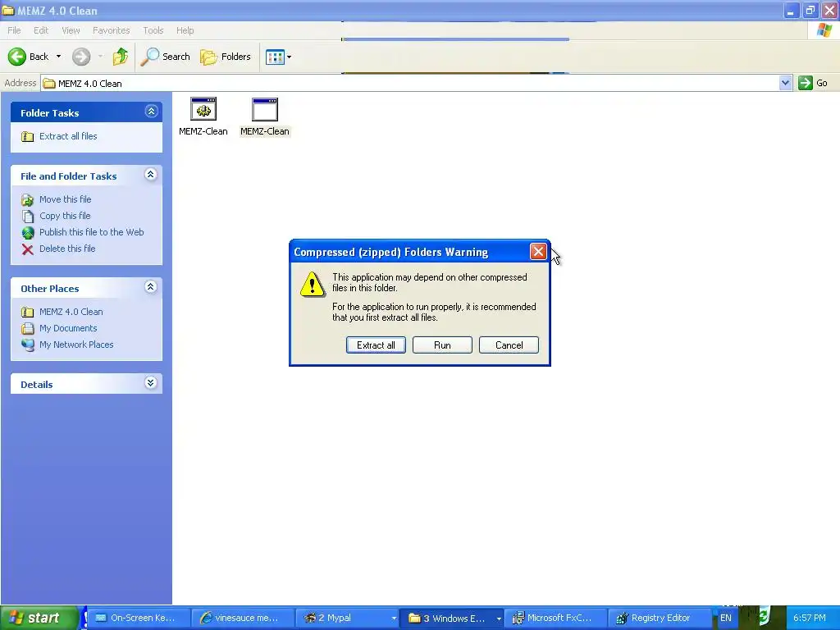
Task: Click the red X Delete icon
Action: 27,249
